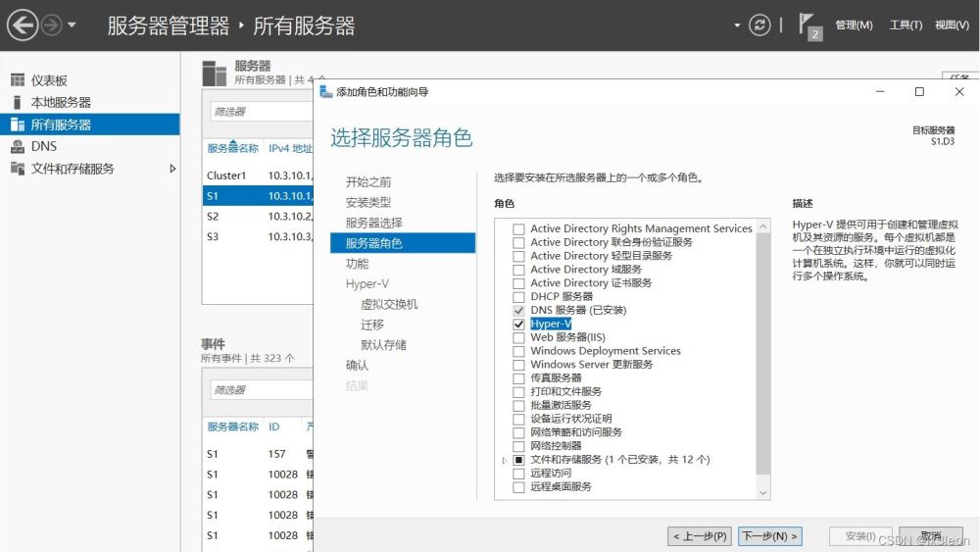Open the 管理(M) menu

point(854,25)
